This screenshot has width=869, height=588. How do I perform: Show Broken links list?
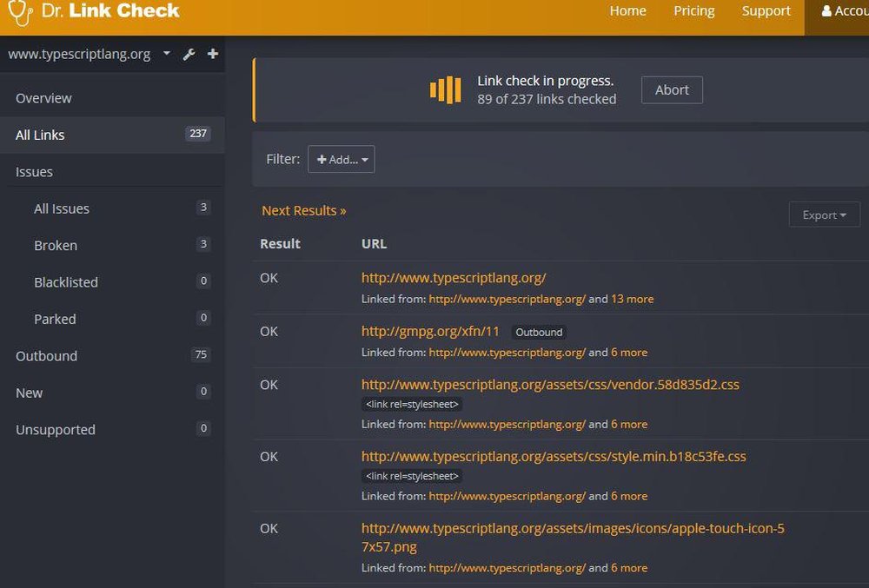112,245
